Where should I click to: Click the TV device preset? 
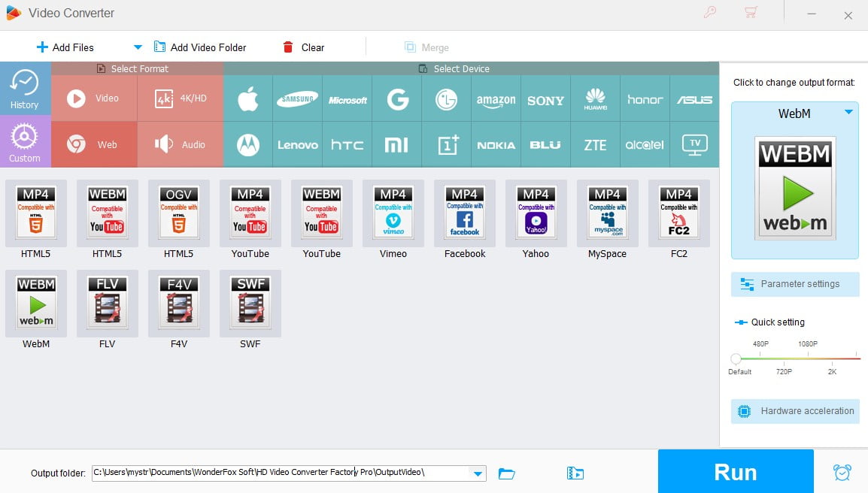click(x=693, y=144)
